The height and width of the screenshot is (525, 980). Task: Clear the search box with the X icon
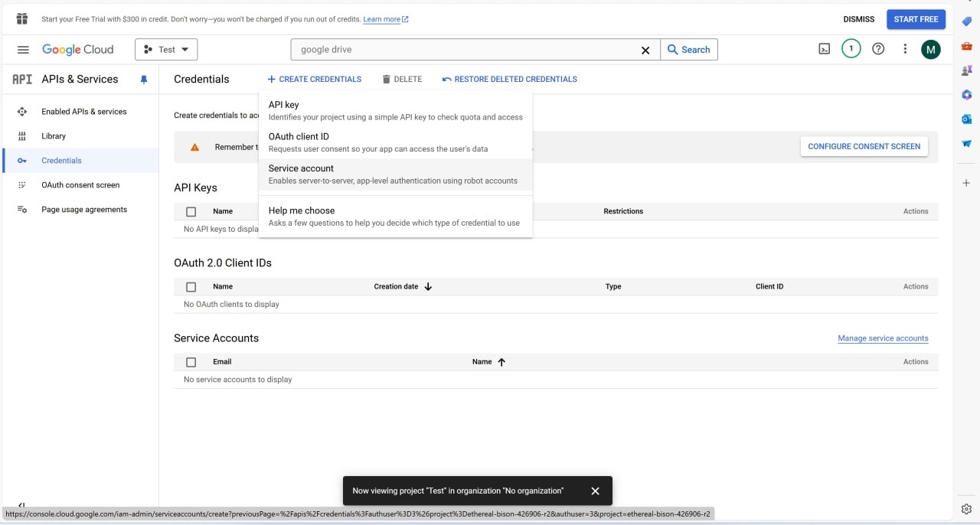tap(645, 50)
